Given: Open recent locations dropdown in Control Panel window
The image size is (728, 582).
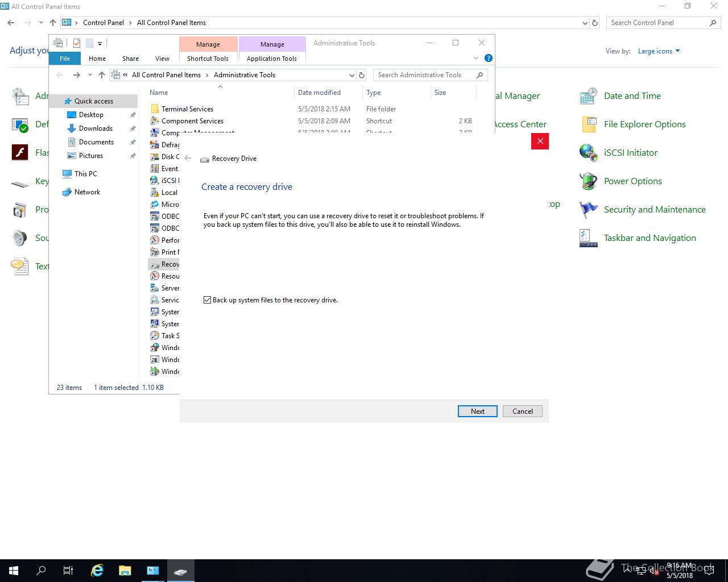Looking at the screenshot, I should tap(41, 23).
